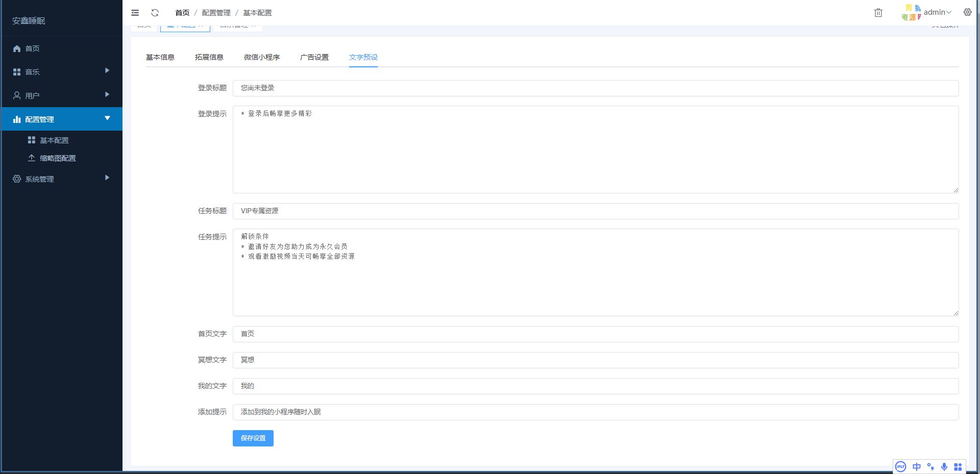The width and height of the screenshot is (980, 474).
Task: Click the grid icon beside 音乐
Action: [17, 72]
